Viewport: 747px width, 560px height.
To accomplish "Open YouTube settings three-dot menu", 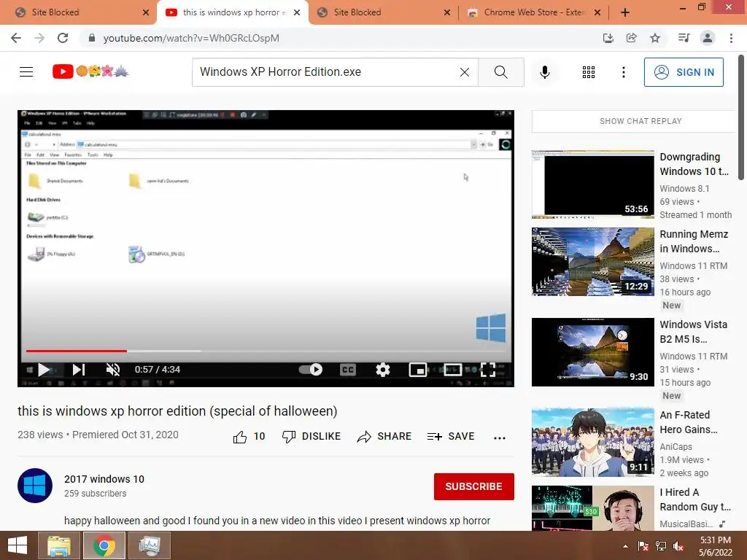I will click(x=623, y=72).
